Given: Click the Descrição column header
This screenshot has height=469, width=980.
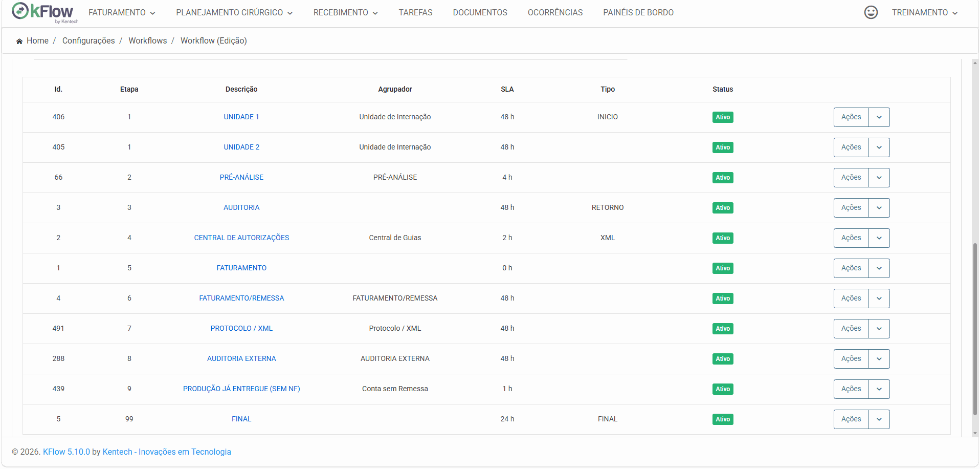Looking at the screenshot, I should pyautogui.click(x=241, y=89).
